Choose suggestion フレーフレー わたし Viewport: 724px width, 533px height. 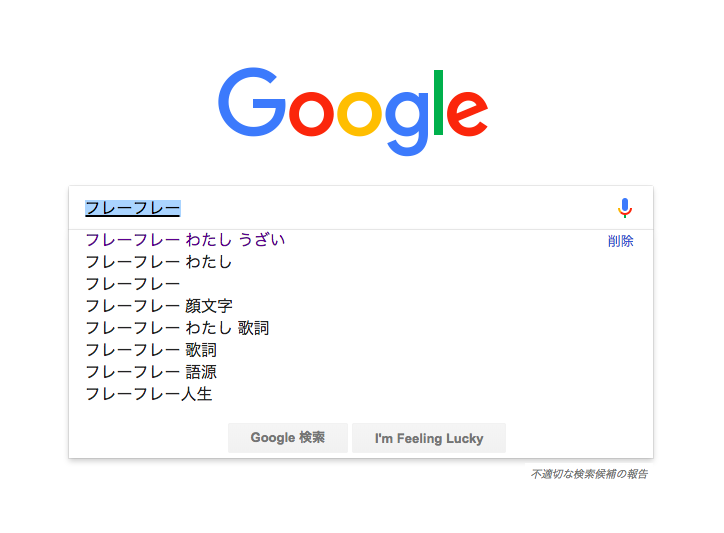[x=158, y=262]
